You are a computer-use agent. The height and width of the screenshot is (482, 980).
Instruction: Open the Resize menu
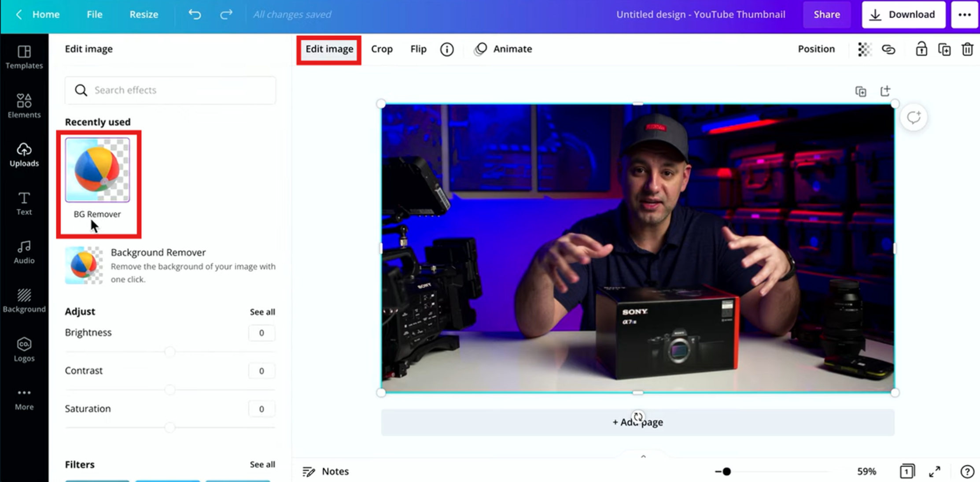(144, 15)
